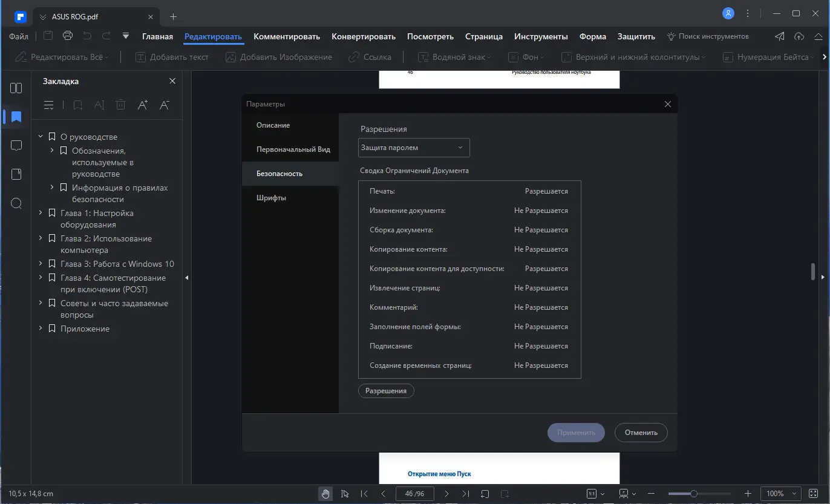
Task: Collapse the О руководстве bookmark
Action: coord(41,137)
